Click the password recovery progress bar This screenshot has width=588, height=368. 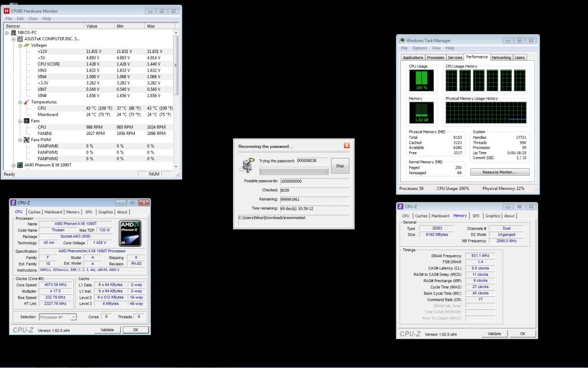[x=294, y=171]
